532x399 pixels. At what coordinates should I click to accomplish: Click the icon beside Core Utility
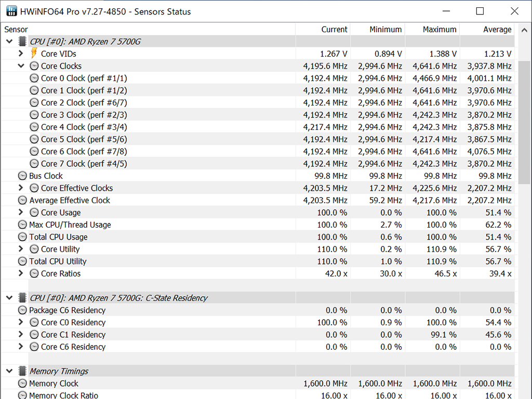(34, 249)
